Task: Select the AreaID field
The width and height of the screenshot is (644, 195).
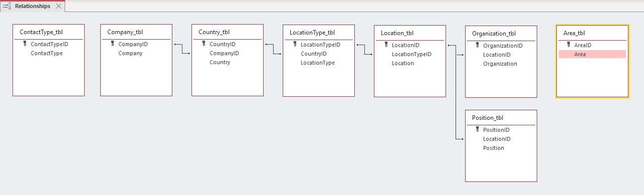Action: tap(583, 45)
